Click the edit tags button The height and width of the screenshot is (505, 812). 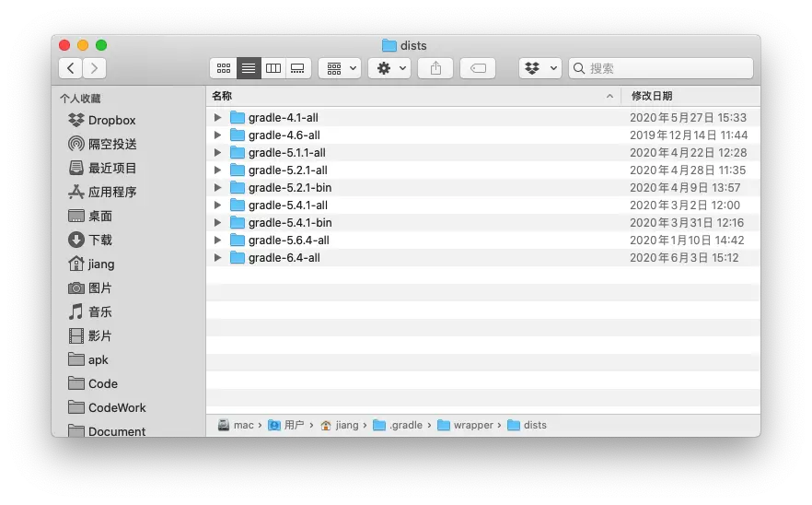[x=478, y=68]
